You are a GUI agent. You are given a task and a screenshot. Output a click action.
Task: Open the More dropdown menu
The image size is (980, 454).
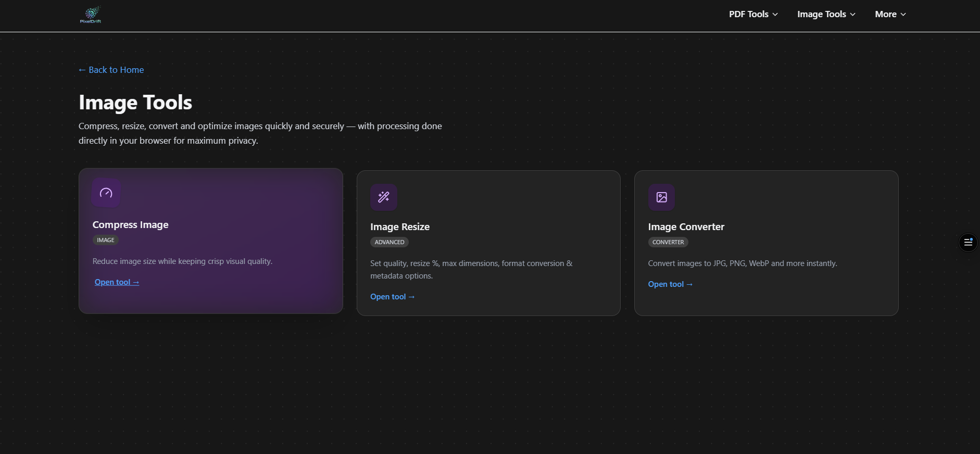point(890,15)
